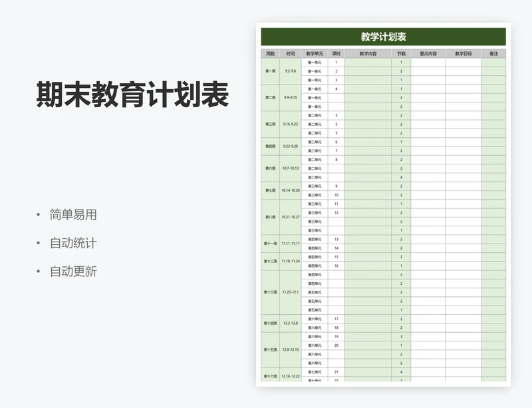Image resolution: width=532 pixels, height=408 pixels.
Task: Click the 课时 cell showing 12
Action: pos(336,213)
